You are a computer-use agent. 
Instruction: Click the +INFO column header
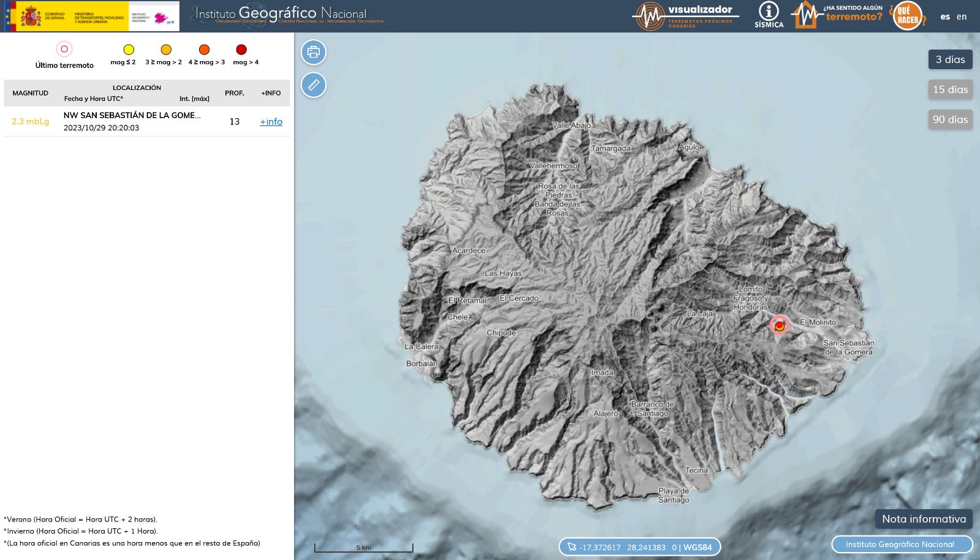pos(271,93)
